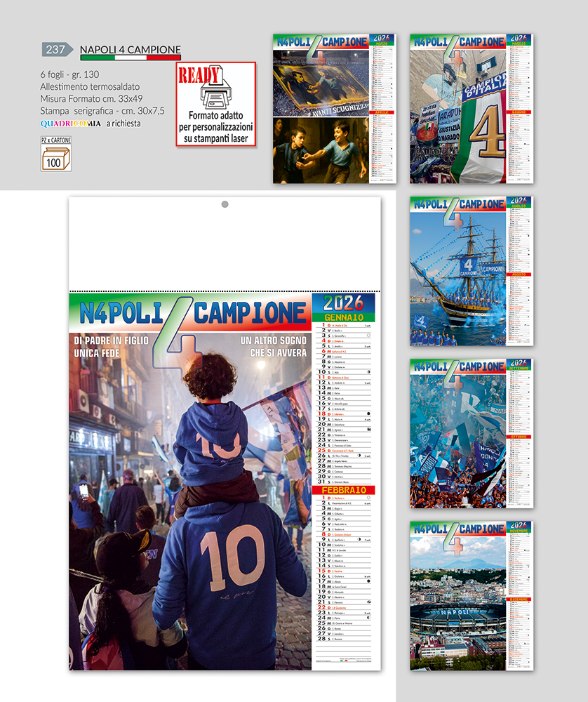Click February 28 row in the date column
The image size is (588, 702).
[x=343, y=639]
